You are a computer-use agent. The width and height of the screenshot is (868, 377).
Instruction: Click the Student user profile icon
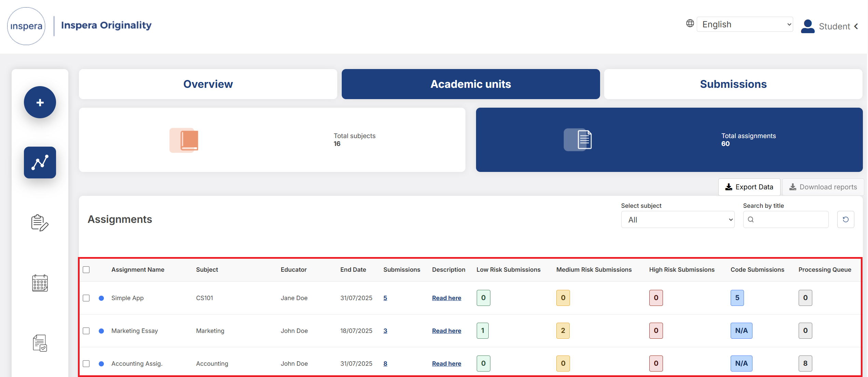coord(808,26)
